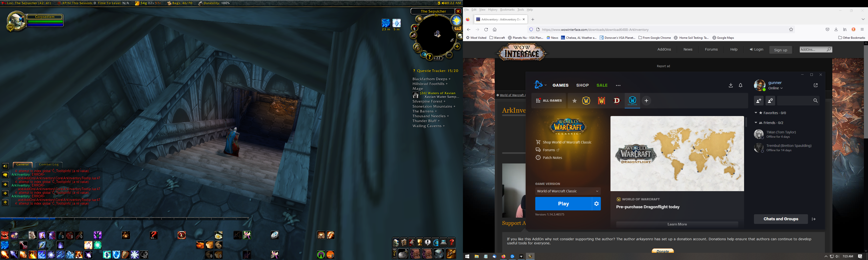Switch to the Combat Log chat tab
The height and width of the screenshot is (260, 868).
[x=49, y=164]
